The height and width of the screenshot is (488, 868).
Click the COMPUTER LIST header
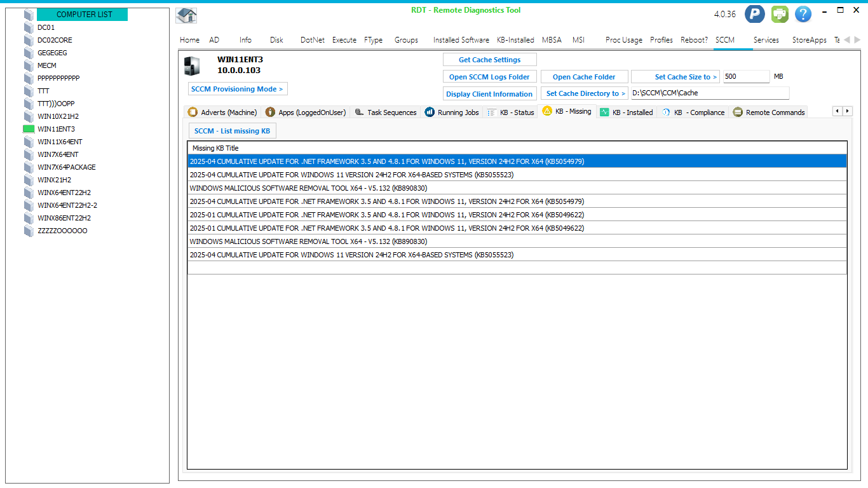click(x=82, y=14)
